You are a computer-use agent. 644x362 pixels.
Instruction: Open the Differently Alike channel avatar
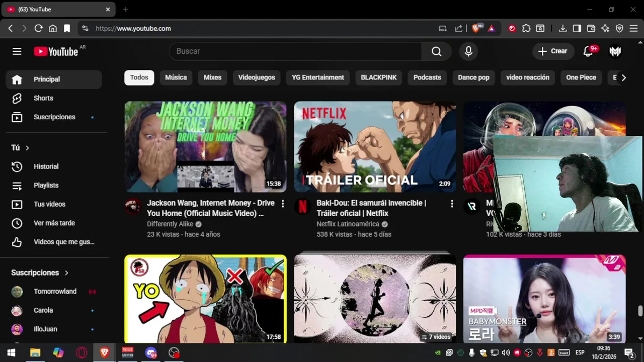(x=133, y=207)
